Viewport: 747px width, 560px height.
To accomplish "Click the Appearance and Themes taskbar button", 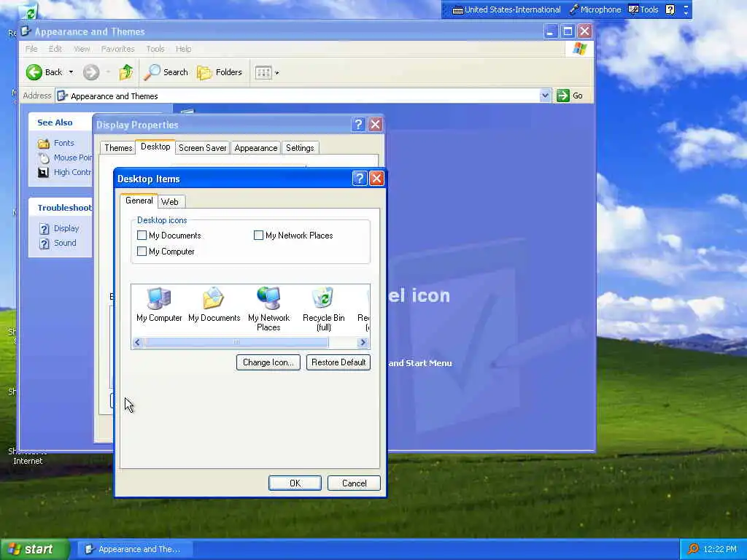I will click(136, 549).
